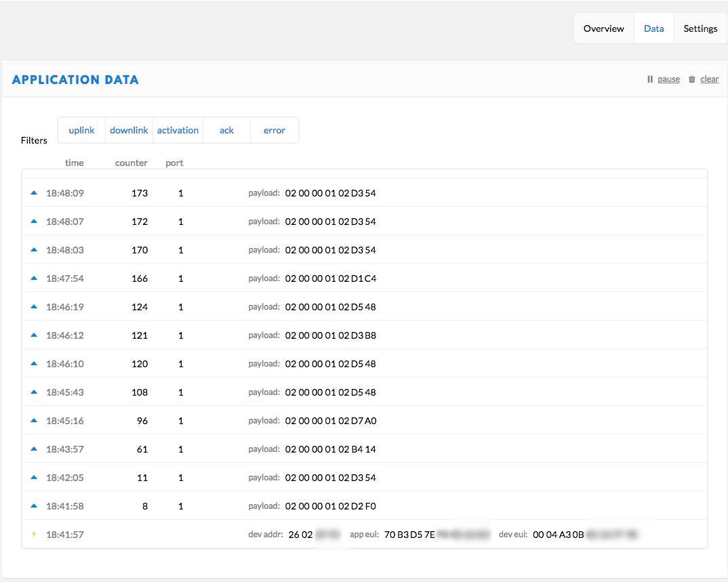Viewport: 728px width, 582px height.
Task: Toggle the ack filter
Action: pyautogui.click(x=226, y=130)
